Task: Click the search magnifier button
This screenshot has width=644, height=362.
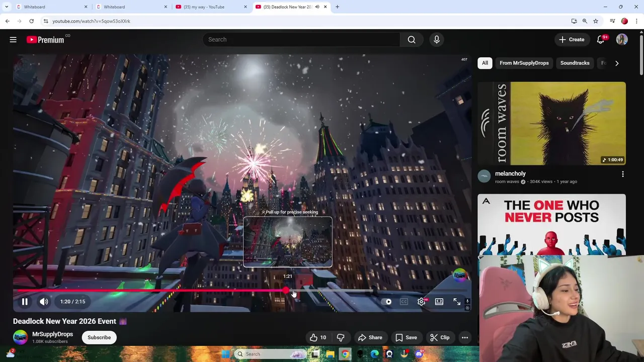Action: [412, 40]
